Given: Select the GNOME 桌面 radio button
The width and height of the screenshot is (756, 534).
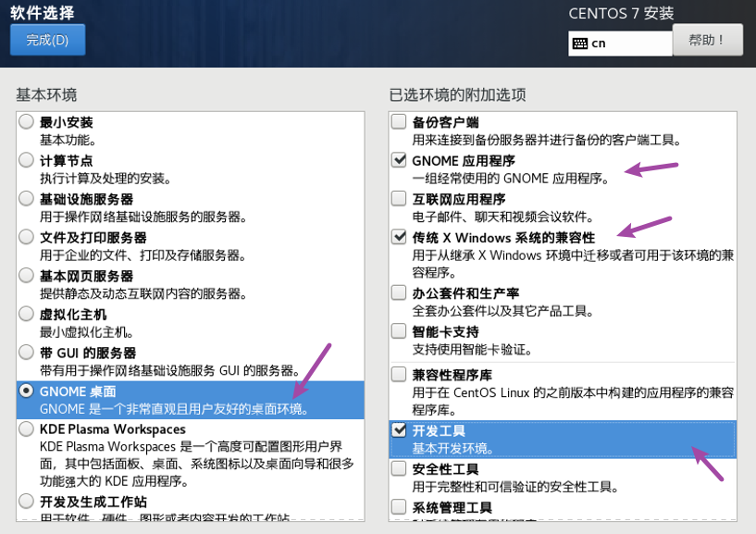Looking at the screenshot, I should (27, 391).
